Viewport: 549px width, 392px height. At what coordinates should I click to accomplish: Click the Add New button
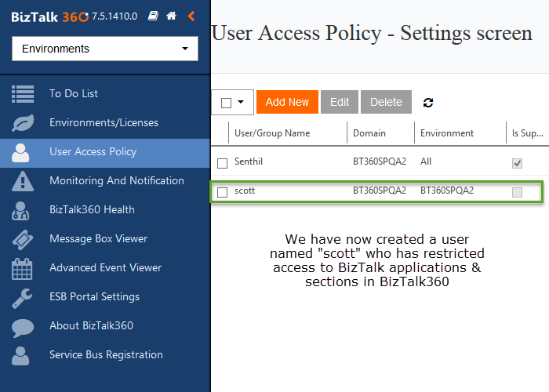pos(287,102)
